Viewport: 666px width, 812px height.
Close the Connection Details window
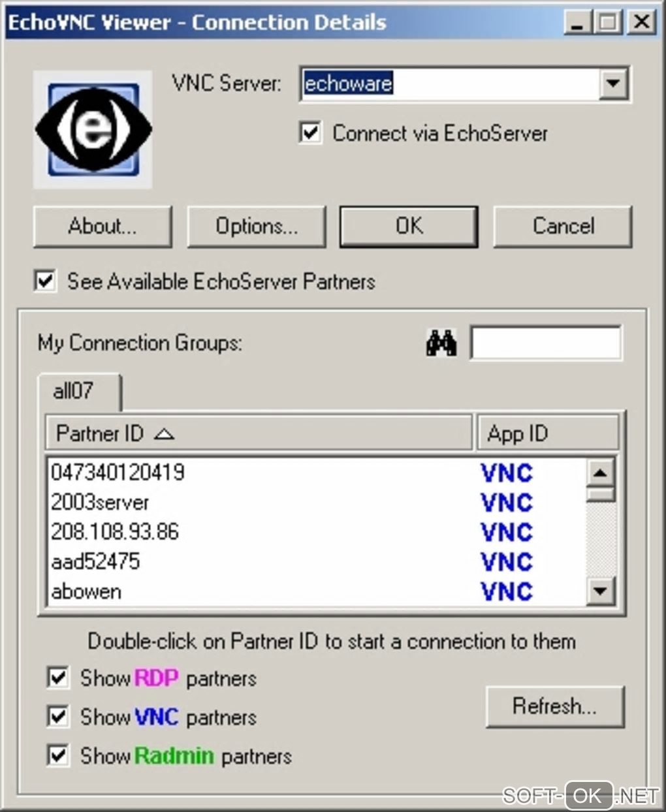[642, 23]
